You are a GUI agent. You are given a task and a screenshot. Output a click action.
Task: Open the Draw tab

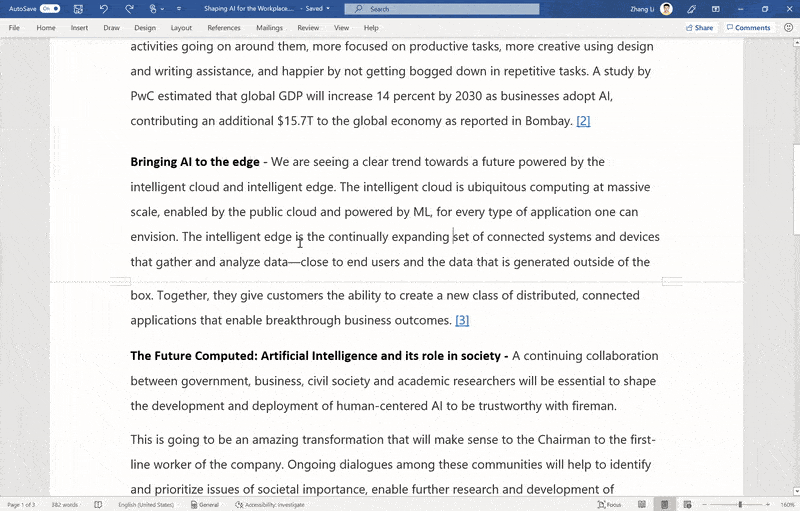[x=111, y=28]
